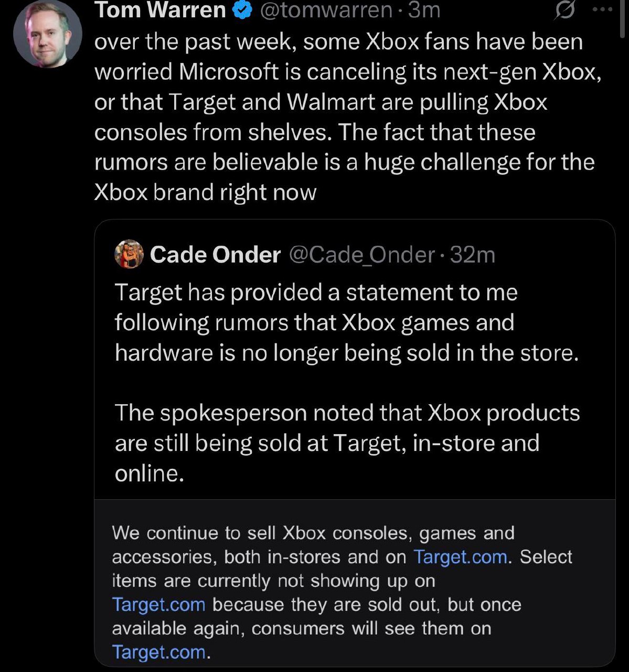Viewport: 629px width, 672px height.
Task: Click Target.com link after "and on"
Action: 461,556
